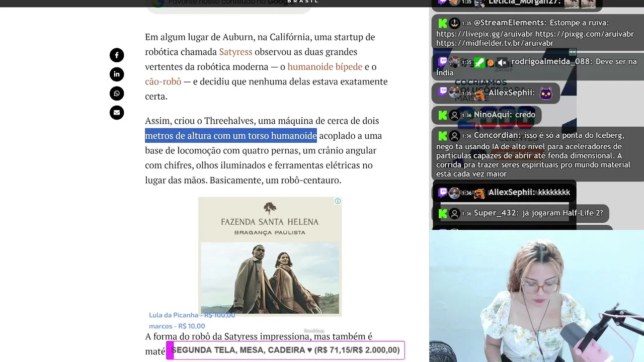
Task: Click the 'SEGUNDA TELA, MESA, CADEIRA' donation goal bar
Action: tap(285, 350)
